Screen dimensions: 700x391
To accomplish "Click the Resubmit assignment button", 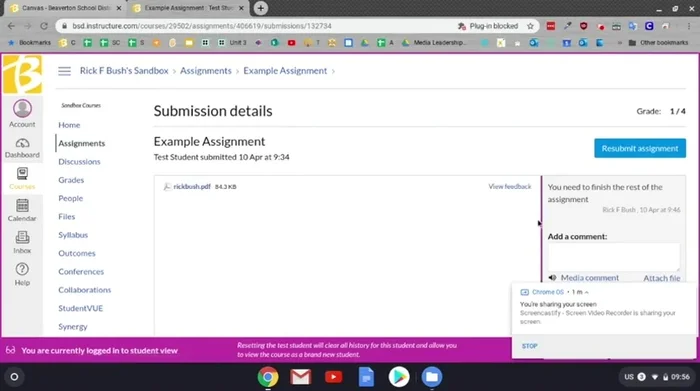I will coord(640,148).
